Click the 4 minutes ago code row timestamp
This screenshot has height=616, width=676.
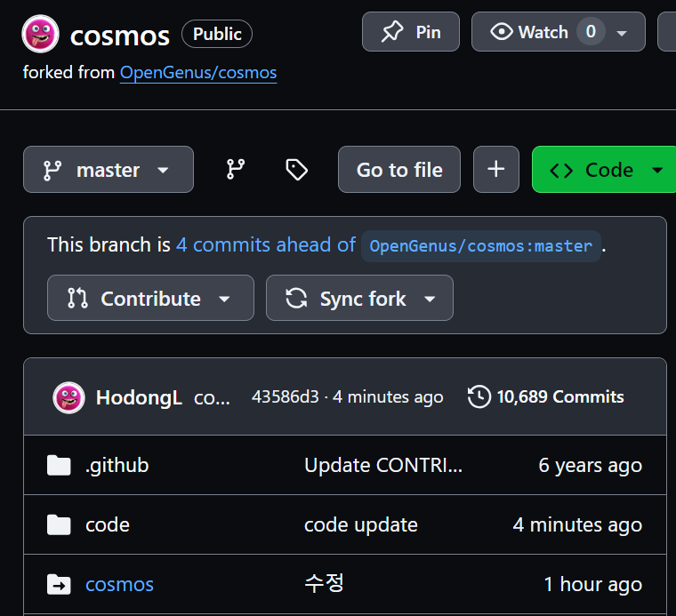click(x=577, y=524)
